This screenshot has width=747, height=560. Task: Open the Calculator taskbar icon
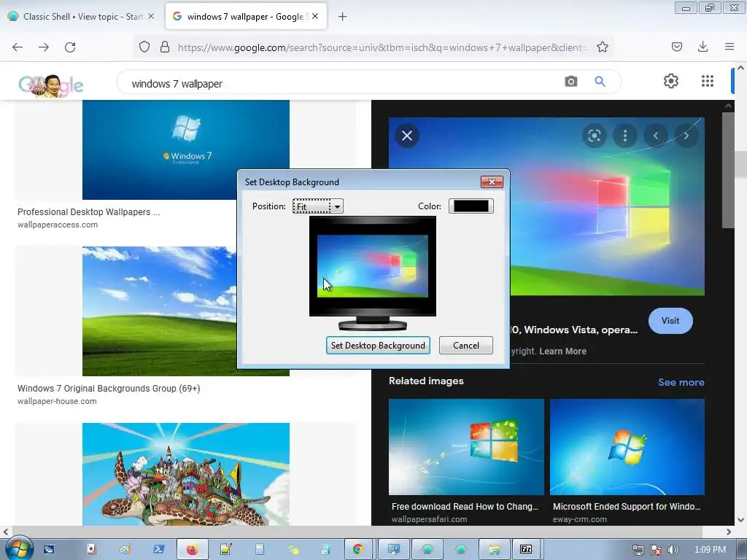click(260, 550)
